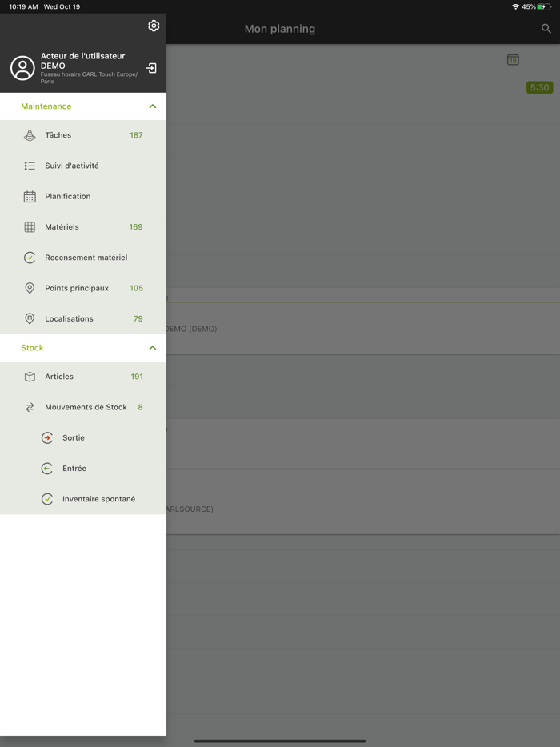Tap the Planification calendar icon
This screenshot has width=560, height=747.
(x=30, y=196)
